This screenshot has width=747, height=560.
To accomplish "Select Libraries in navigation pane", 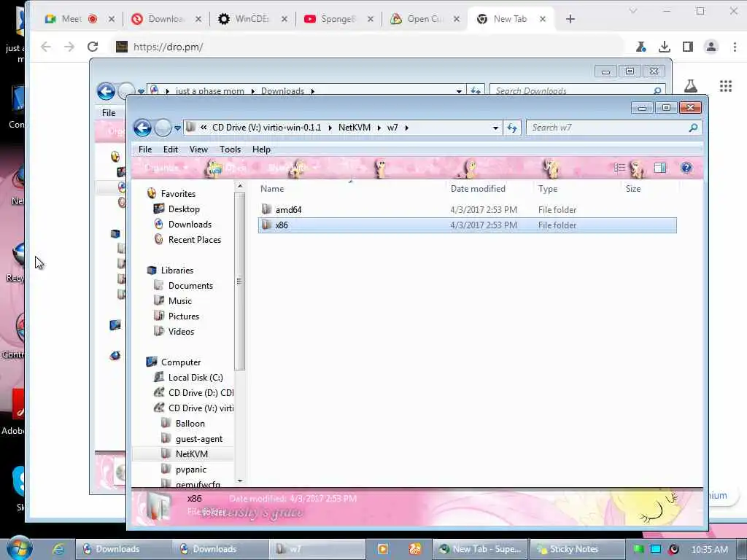I will (177, 271).
